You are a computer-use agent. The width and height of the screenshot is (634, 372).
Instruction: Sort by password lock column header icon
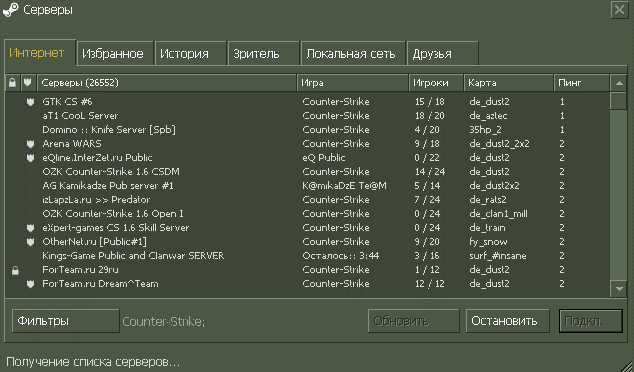click(x=13, y=83)
